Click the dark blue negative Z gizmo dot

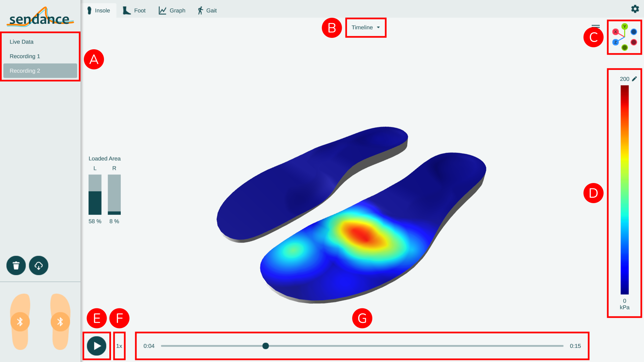pos(634,32)
